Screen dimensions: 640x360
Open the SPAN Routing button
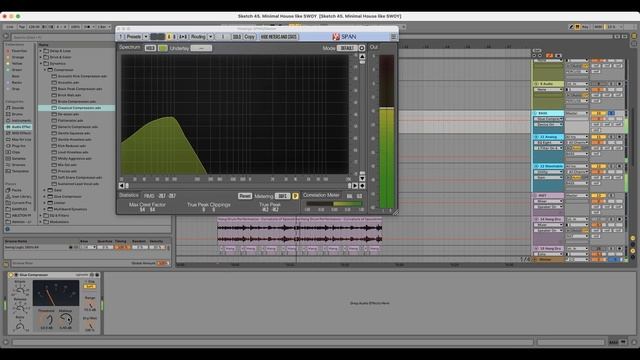(198, 37)
